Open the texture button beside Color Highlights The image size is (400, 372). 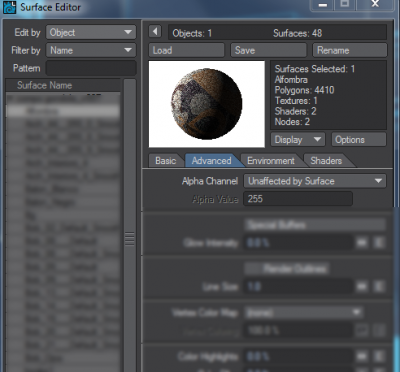pyautogui.click(x=379, y=356)
